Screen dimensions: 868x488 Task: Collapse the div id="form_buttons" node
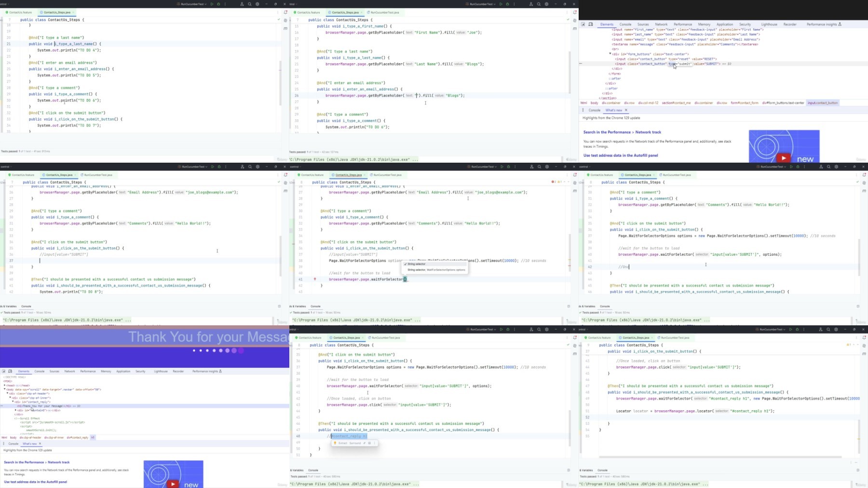tap(610, 54)
